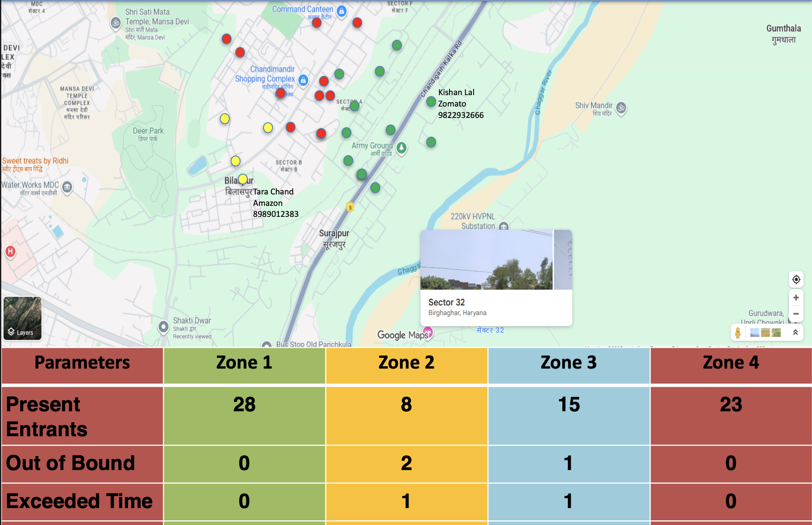Screen dimensions: 812x525
Task: Click the My Location target icon
Action: (x=796, y=279)
